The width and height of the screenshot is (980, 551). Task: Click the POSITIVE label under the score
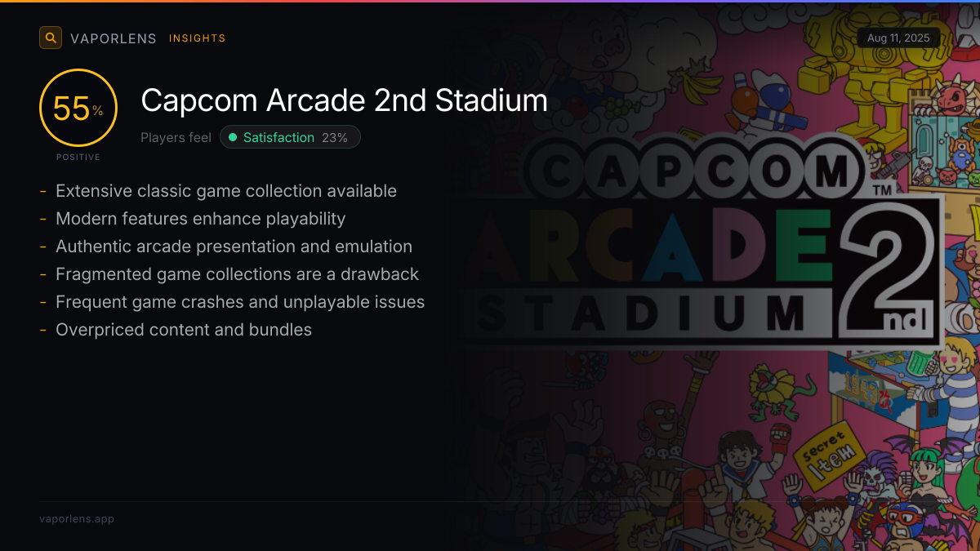(78, 157)
